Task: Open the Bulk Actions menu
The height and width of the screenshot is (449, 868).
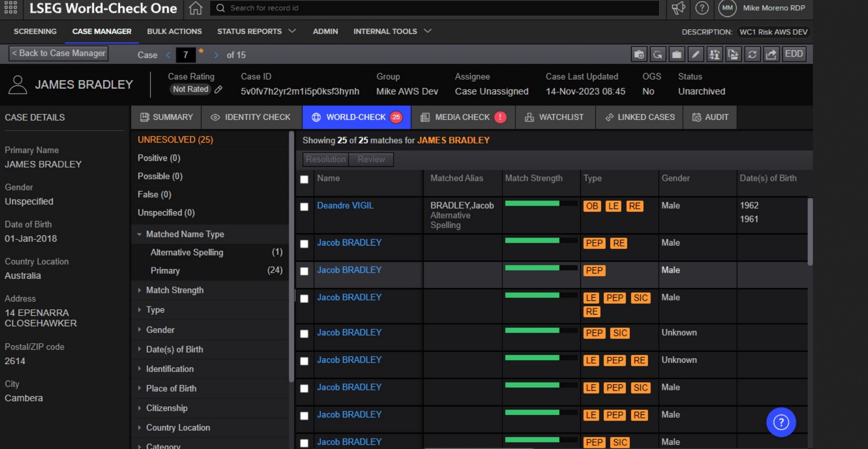Action: tap(174, 31)
